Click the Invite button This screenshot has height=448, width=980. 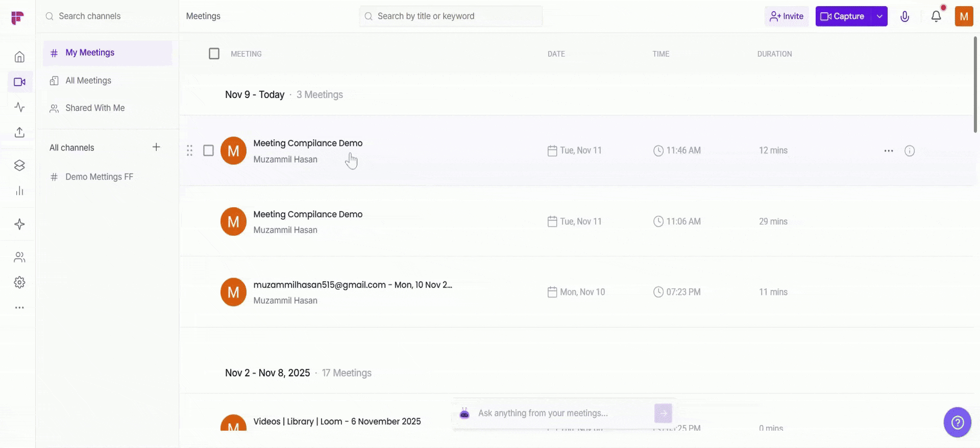coord(787,16)
